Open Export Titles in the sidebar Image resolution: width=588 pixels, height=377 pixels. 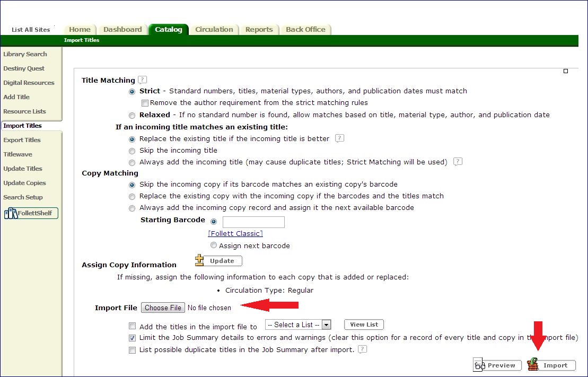point(22,140)
